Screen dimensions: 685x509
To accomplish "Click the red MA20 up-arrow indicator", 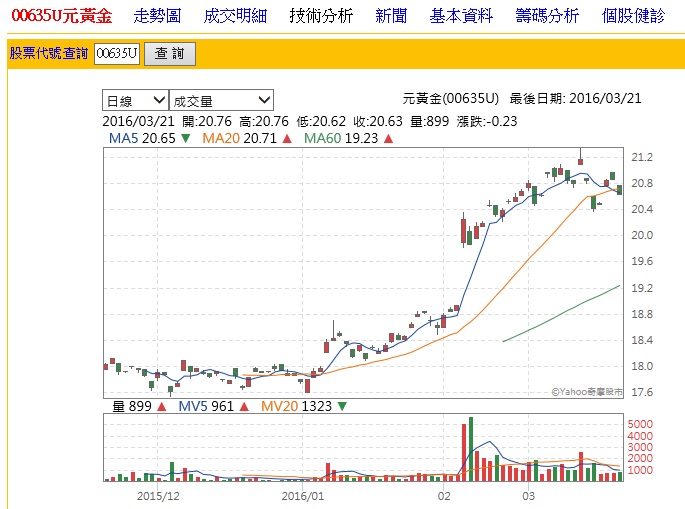I will [287, 139].
